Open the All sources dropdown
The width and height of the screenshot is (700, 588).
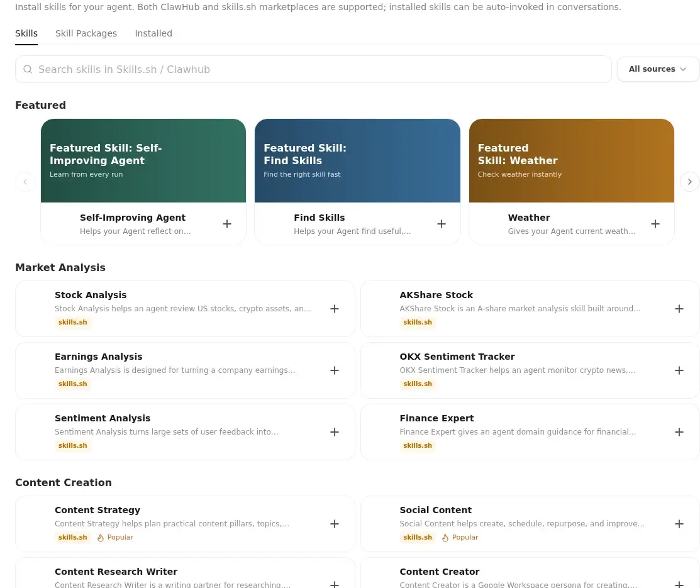point(658,69)
